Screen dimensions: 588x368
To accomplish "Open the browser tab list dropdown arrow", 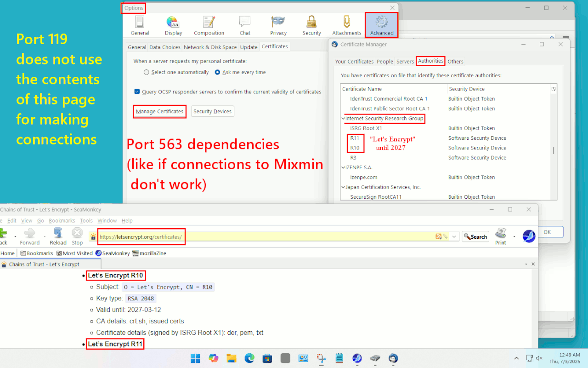I will coord(526,264).
